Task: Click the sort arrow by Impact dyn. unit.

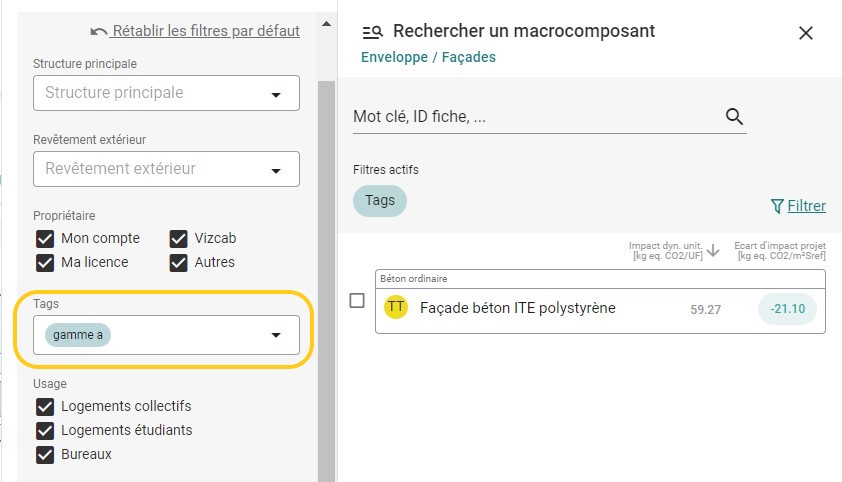Action: 713,250
